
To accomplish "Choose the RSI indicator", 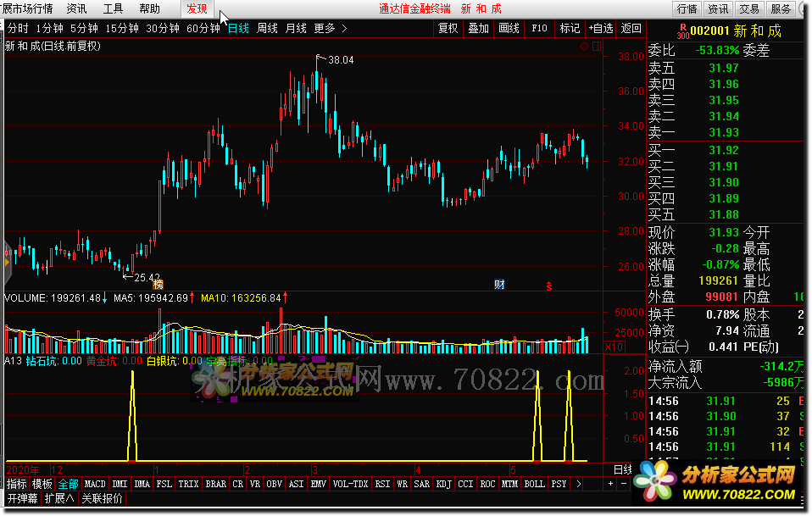I will [383, 484].
